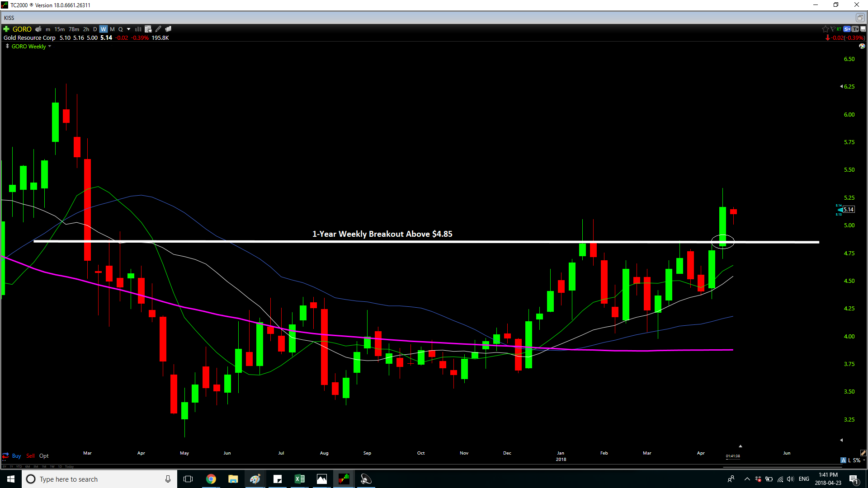Open the Windows Start menu
This screenshot has width=868, height=488.
click(11, 479)
